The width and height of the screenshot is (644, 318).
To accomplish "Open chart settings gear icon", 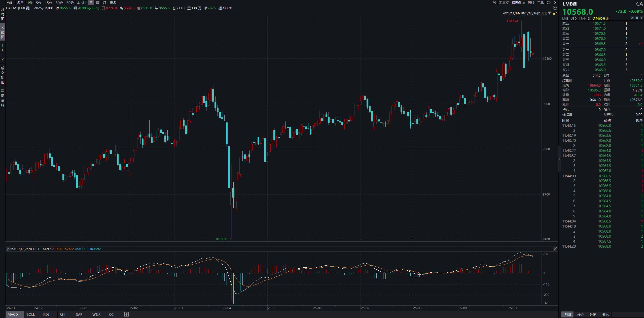I will point(549,3).
